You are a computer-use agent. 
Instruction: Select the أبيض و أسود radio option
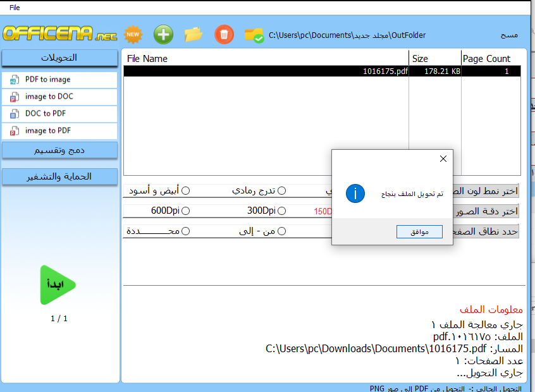point(186,191)
